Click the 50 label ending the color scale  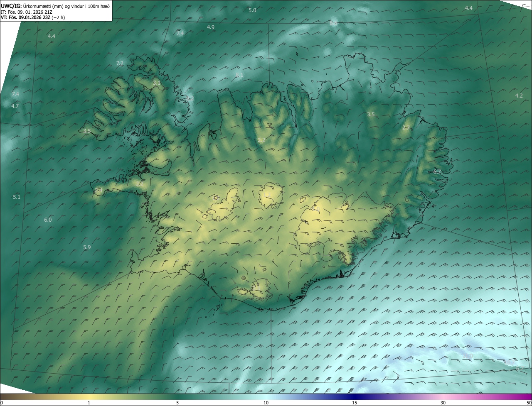tap(529, 403)
